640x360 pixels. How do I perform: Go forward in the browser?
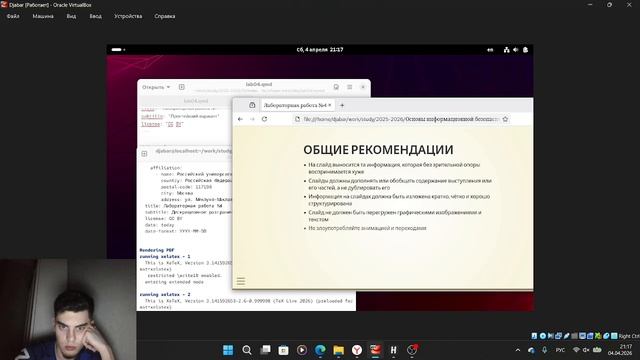[x=252, y=119]
